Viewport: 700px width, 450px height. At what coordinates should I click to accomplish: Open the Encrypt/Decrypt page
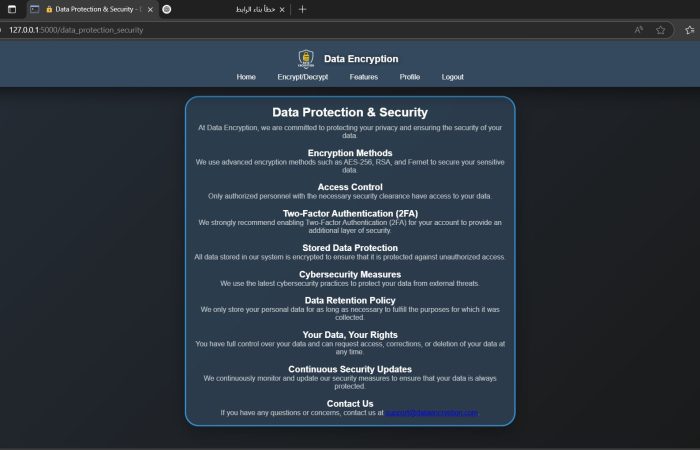tap(302, 77)
